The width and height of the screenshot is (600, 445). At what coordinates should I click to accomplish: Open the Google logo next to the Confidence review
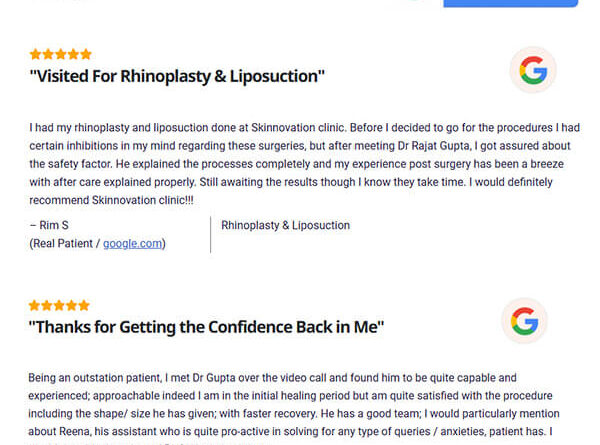[525, 321]
